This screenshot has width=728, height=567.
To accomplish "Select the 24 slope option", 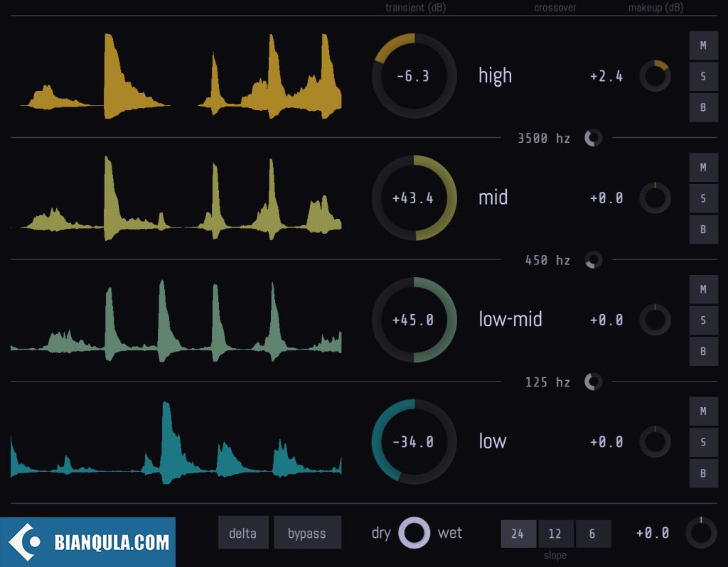I will 518,534.
